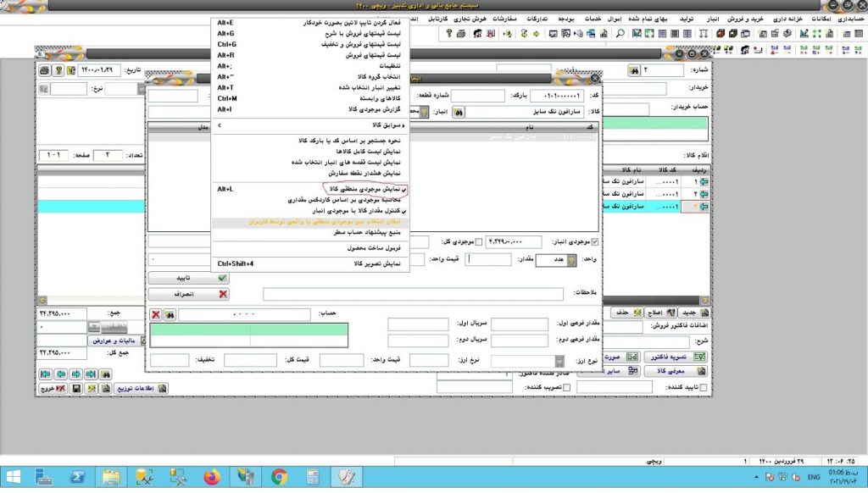
Task: Click the binoculars icon beside navigation arrows
Action: pos(106,374)
